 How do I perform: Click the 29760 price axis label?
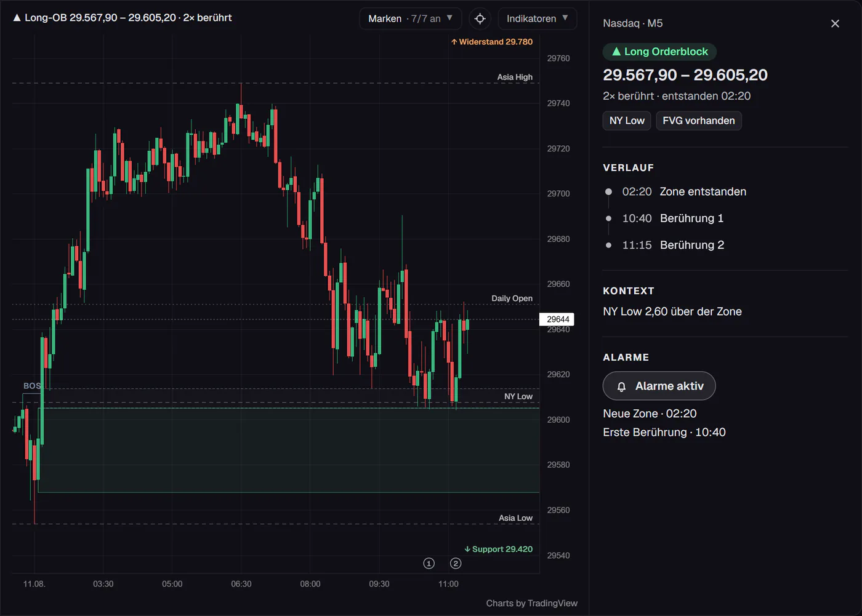tap(558, 58)
